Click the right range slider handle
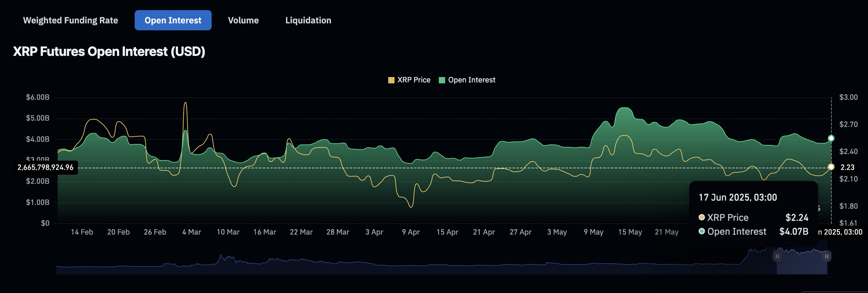Image resolution: width=868 pixels, height=293 pixels. click(826, 256)
